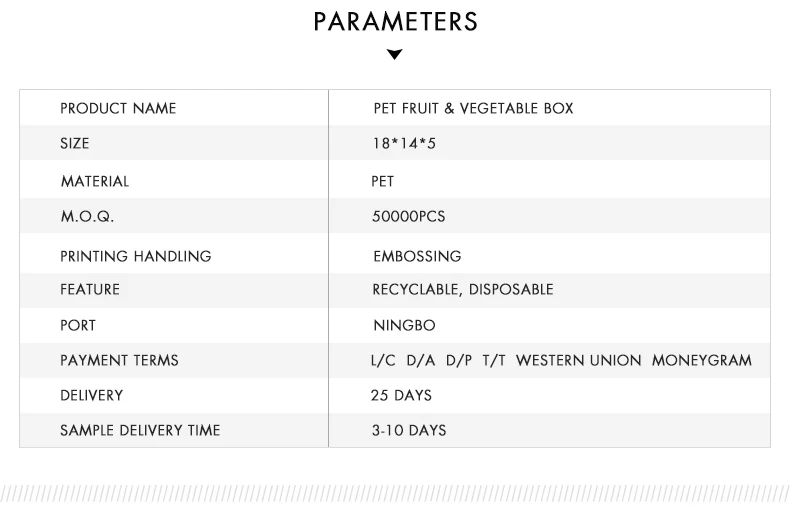The height and width of the screenshot is (520, 790).
Task: Click WESTERN UNION payment option
Action: (x=578, y=360)
